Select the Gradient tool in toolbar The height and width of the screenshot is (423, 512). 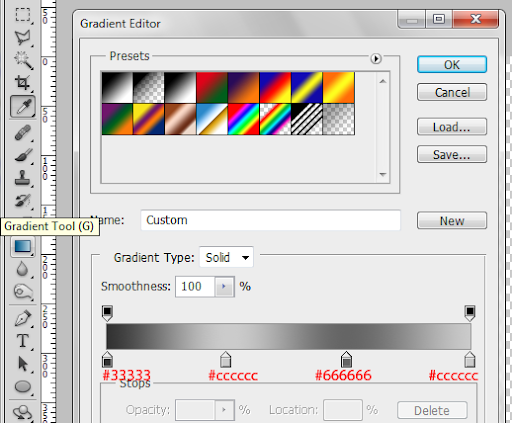(x=23, y=247)
